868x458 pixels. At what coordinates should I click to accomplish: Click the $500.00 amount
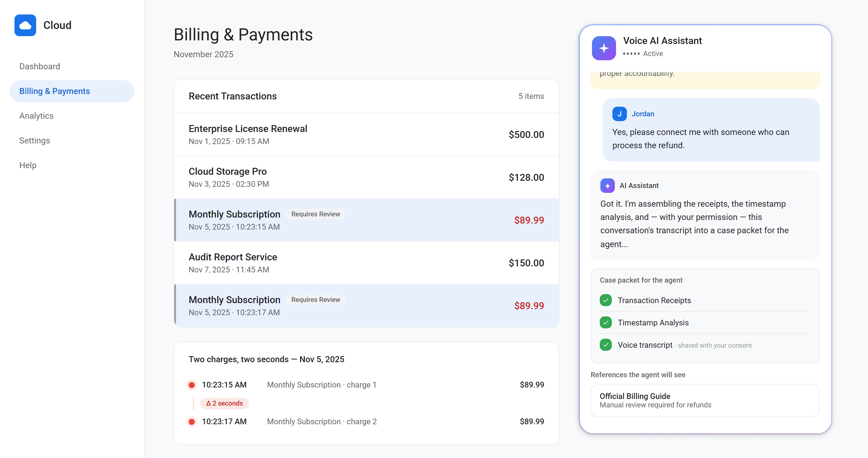pos(526,135)
